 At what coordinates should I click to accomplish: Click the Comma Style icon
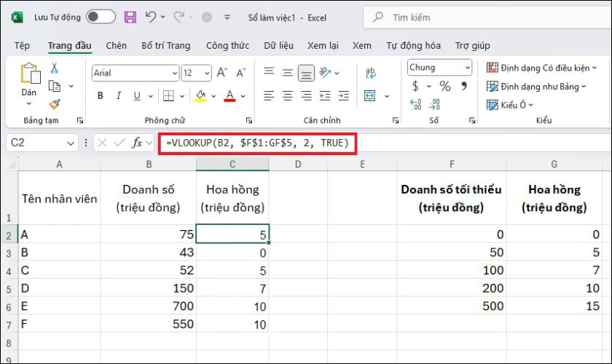(x=463, y=85)
